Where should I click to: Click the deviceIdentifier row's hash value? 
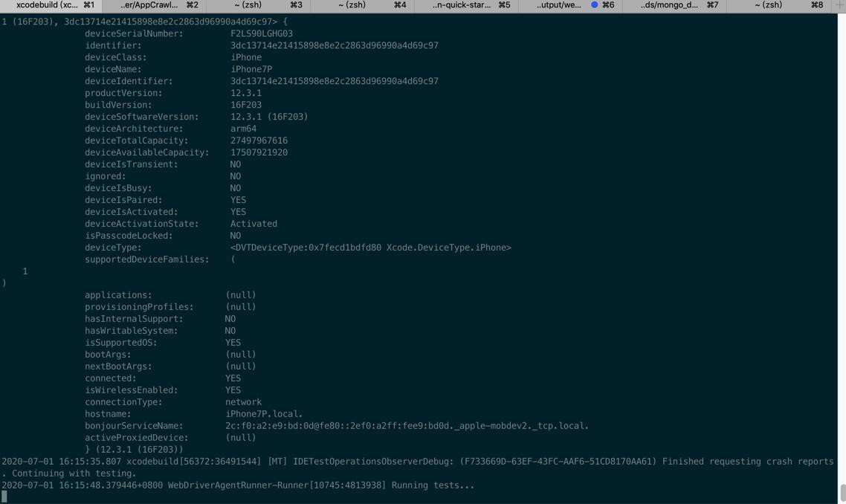pyautogui.click(x=335, y=81)
